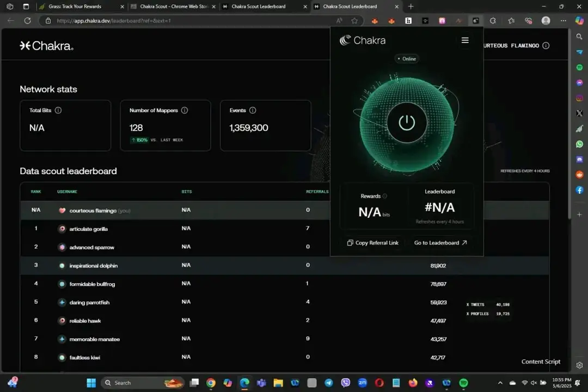
Task: Open the Read Aloud icon in address bar
Action: pos(339,21)
